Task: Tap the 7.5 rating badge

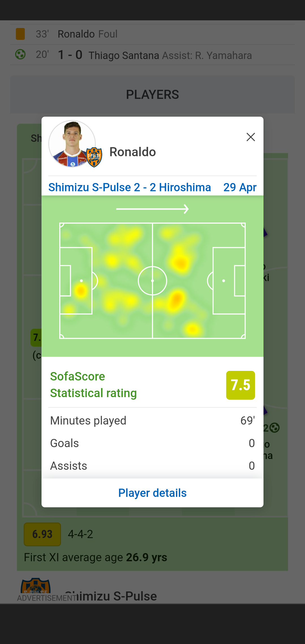Action: point(240,385)
